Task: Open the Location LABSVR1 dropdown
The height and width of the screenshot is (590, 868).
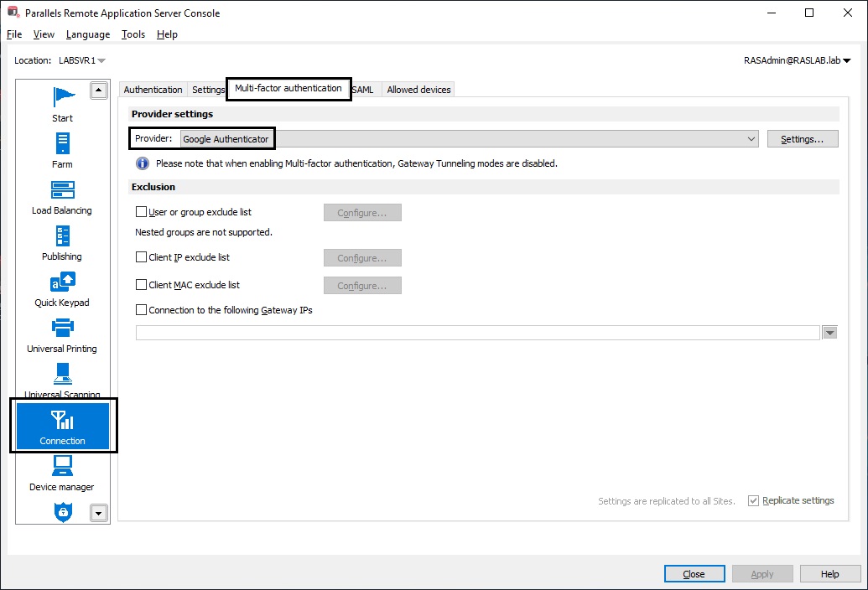Action: tap(82, 60)
